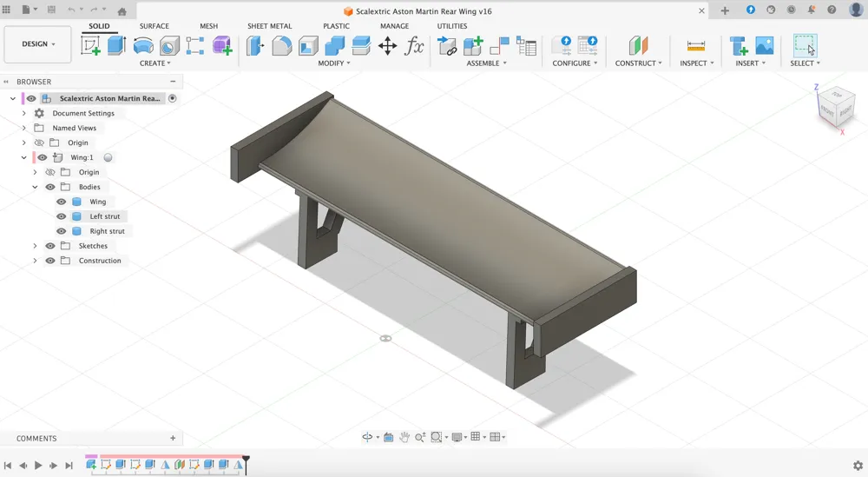The image size is (868, 477).
Task: Toggle visibility of root Scalextric component
Action: click(31, 98)
